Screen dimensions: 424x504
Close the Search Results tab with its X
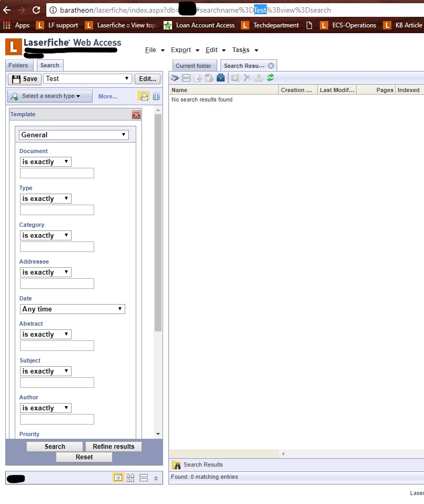coord(271,66)
